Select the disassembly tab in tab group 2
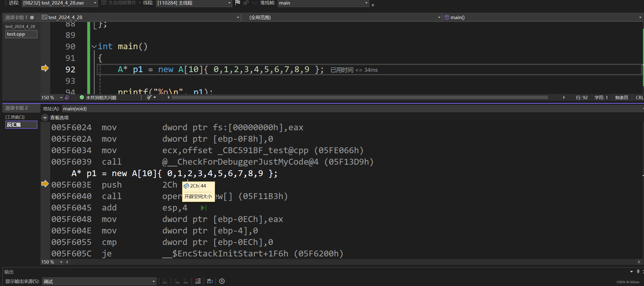 coord(21,125)
